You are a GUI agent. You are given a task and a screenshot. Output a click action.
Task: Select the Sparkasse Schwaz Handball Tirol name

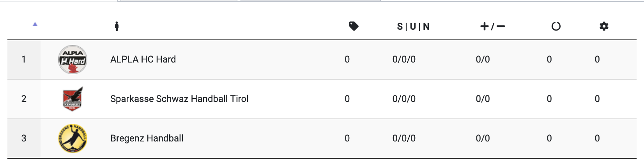pos(179,99)
